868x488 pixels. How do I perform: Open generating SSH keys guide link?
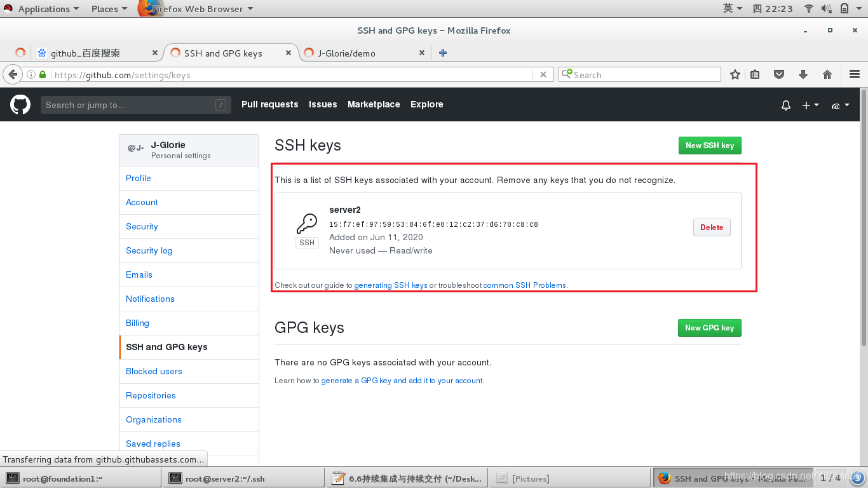point(391,285)
